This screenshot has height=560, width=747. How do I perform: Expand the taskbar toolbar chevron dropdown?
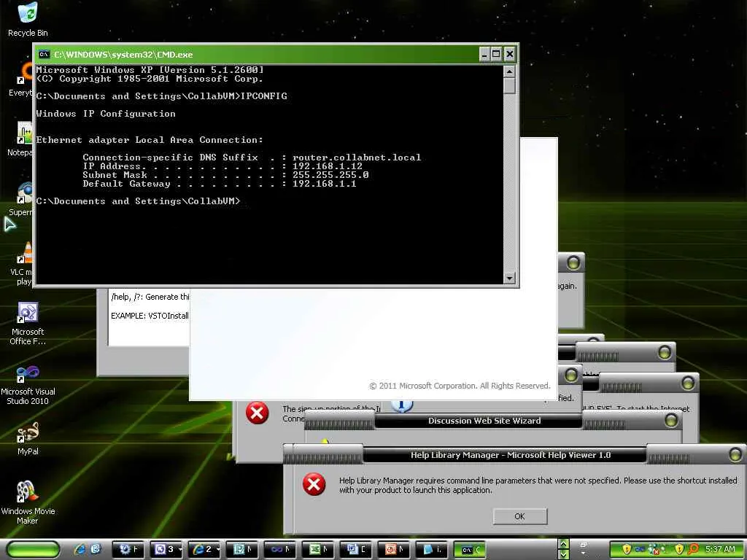pos(583,553)
